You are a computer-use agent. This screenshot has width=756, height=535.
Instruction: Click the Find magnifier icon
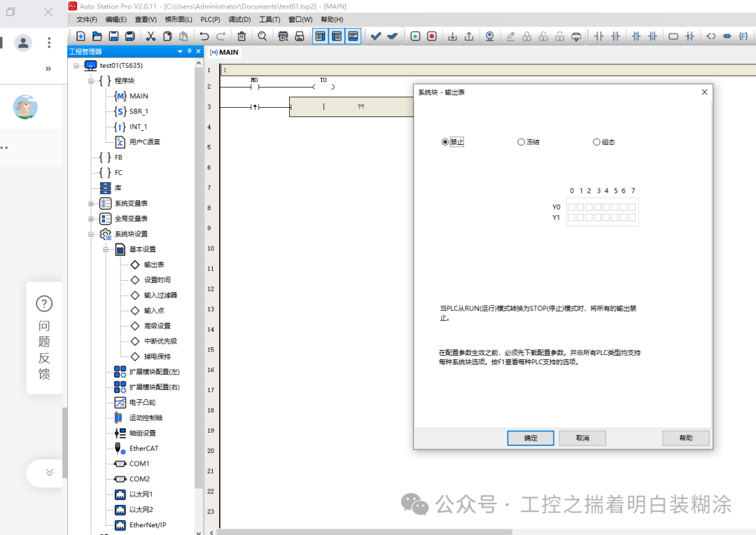tap(262, 36)
